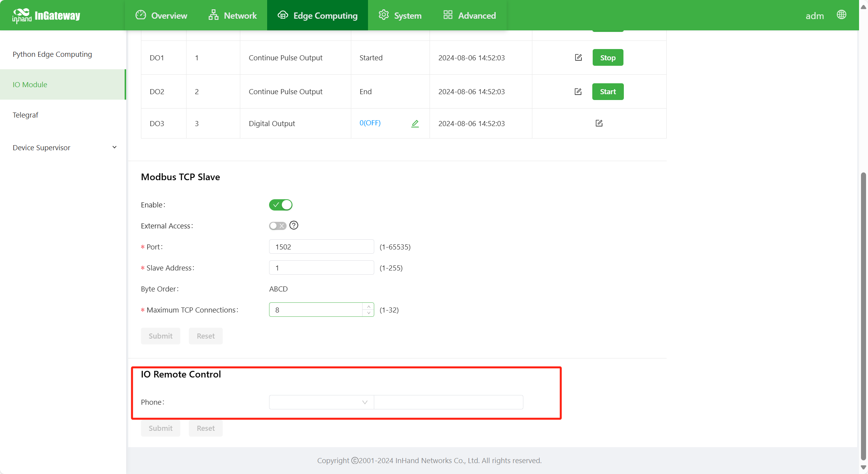868x474 pixels.
Task: Expand Device Supervisor sidebar menu
Action: [x=64, y=147]
